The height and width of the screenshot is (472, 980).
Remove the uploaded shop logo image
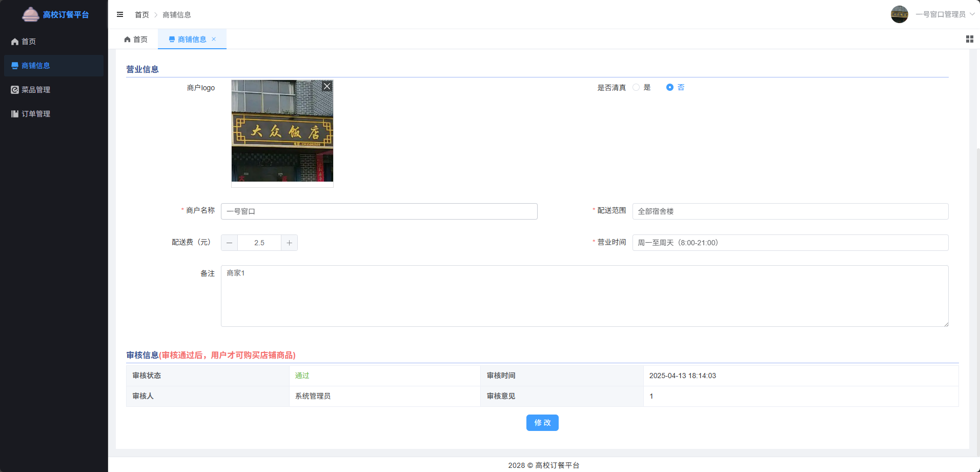(x=326, y=86)
